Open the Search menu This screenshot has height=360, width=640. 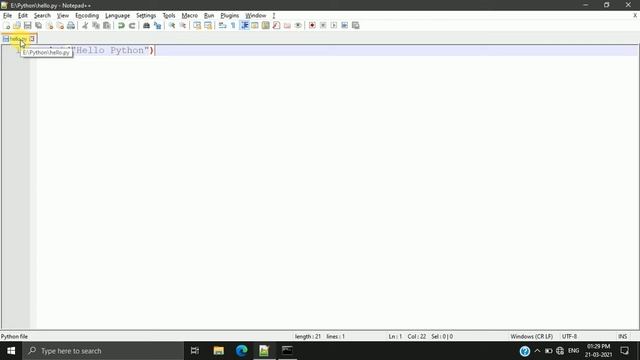[42, 16]
